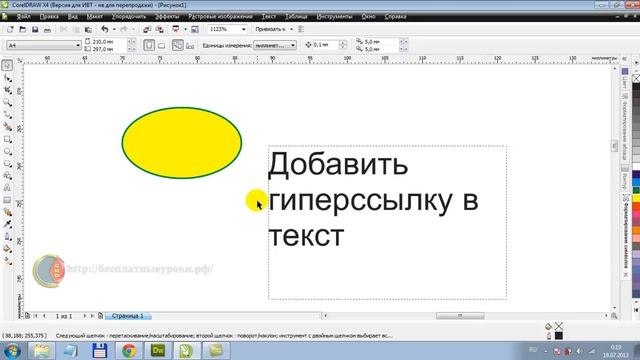Select the Outline pen tool
This screenshot has width=640, height=360.
tap(7, 237)
